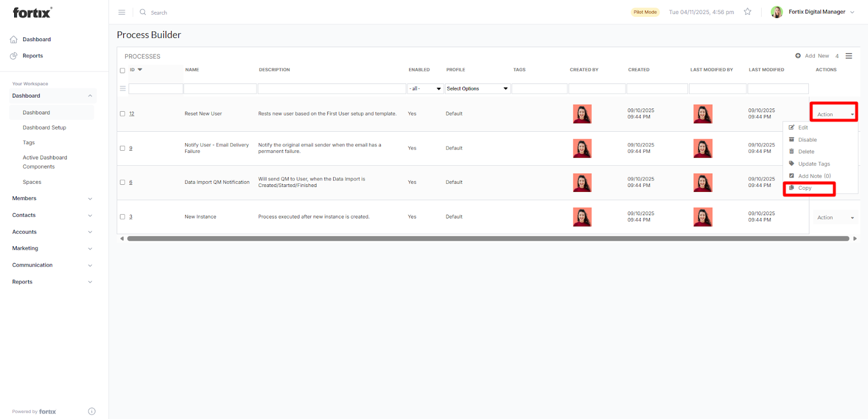The height and width of the screenshot is (419, 868).
Task: Check the Reset New User row checkbox
Action: coord(123,114)
